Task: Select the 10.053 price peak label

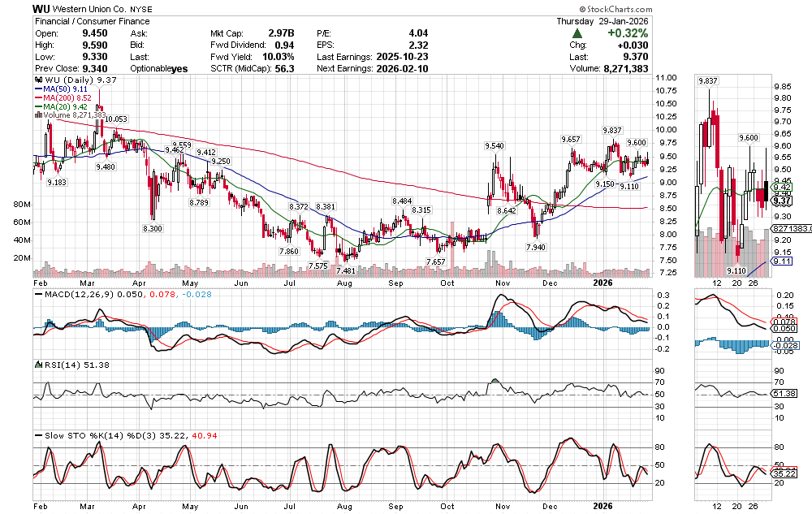Action: (x=116, y=119)
